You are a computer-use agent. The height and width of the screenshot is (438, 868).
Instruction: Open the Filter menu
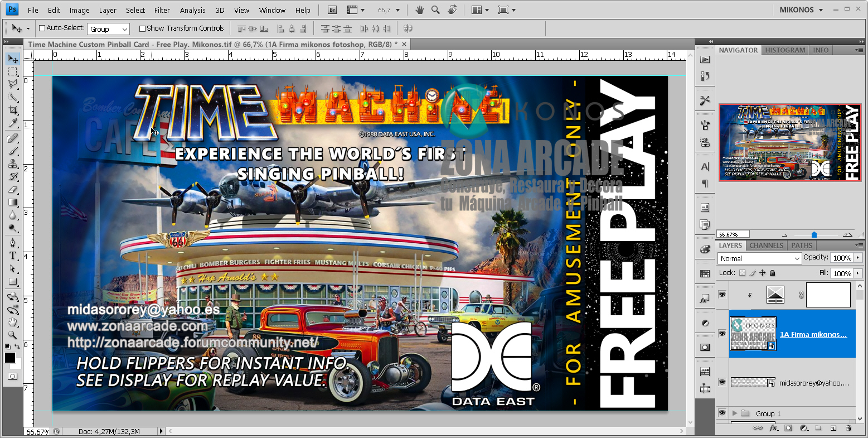(x=162, y=10)
